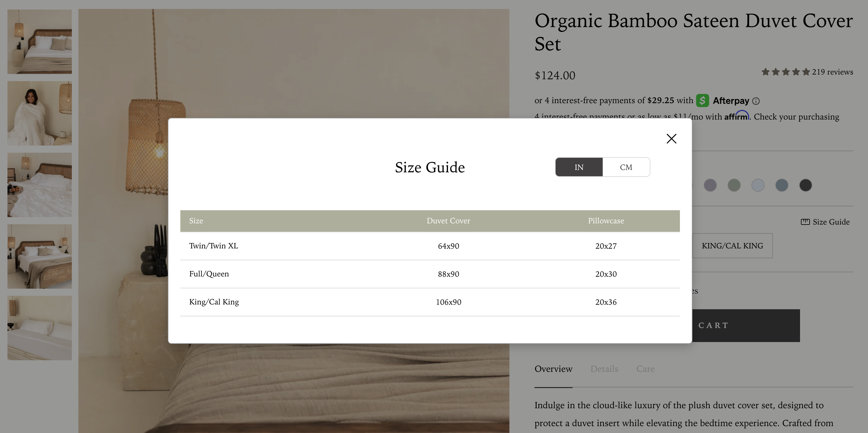This screenshot has height=433, width=868.
Task: Choose the pale blue color swatch
Action: pos(757,185)
